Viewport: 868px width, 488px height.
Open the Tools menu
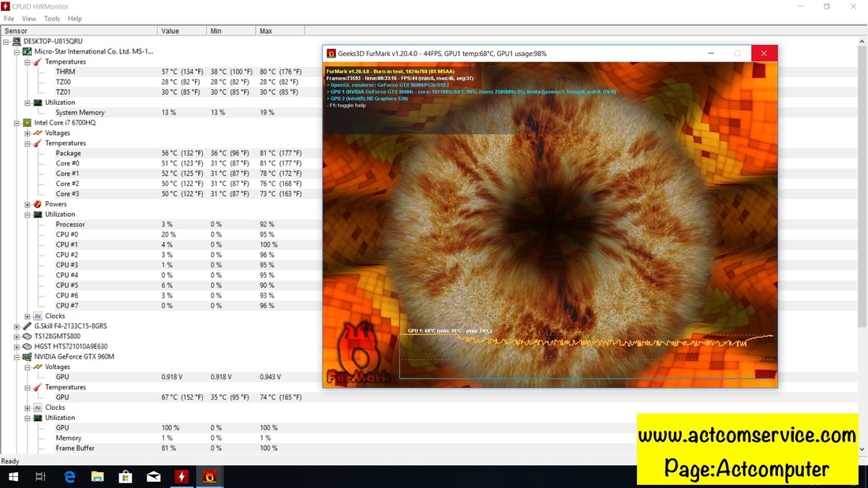(52, 19)
